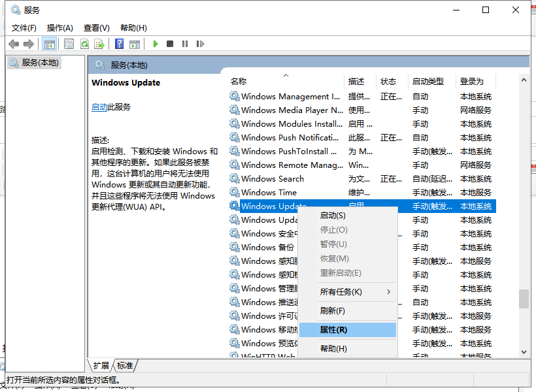This screenshot has width=536, height=392.
Task: Click gear icon of Windows Modules Installer row
Action: (234, 123)
